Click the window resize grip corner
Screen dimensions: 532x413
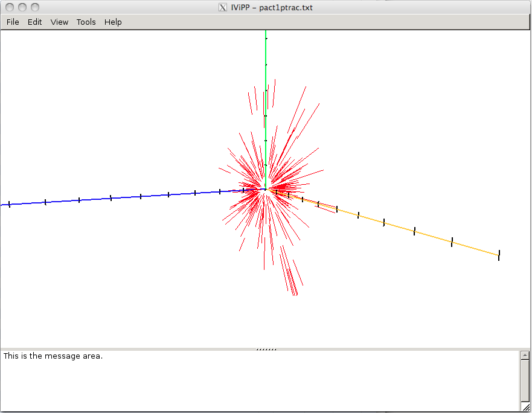[x=525, y=408]
